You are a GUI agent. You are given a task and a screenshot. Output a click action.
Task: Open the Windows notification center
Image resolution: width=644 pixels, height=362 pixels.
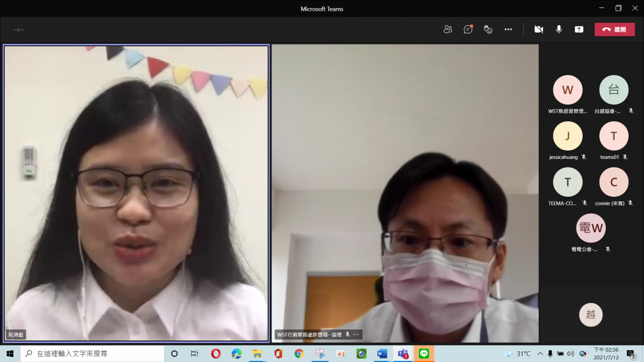[x=631, y=353]
